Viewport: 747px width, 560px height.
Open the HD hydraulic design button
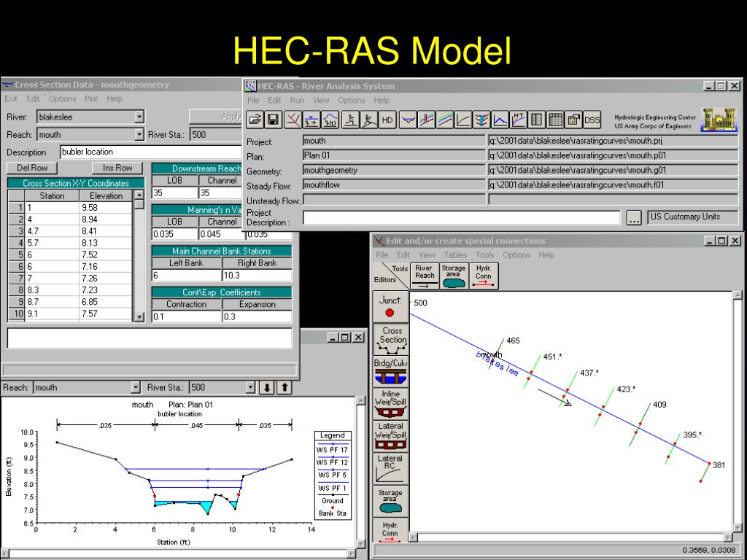387,120
